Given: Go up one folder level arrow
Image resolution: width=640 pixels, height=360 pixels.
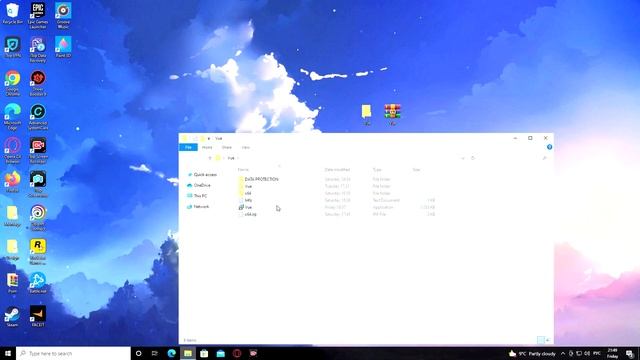Looking at the screenshot, I should pyautogui.click(x=210, y=158).
